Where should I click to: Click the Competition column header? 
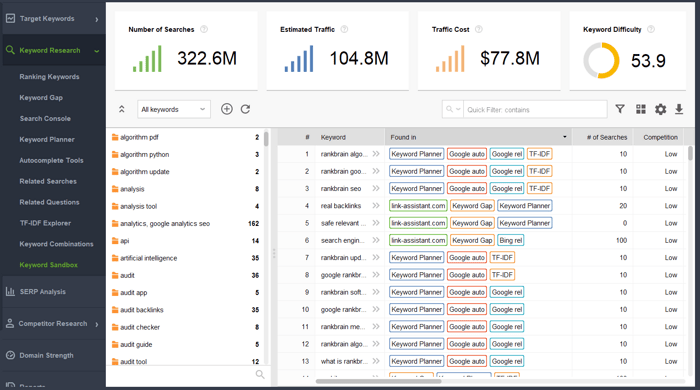coord(658,137)
